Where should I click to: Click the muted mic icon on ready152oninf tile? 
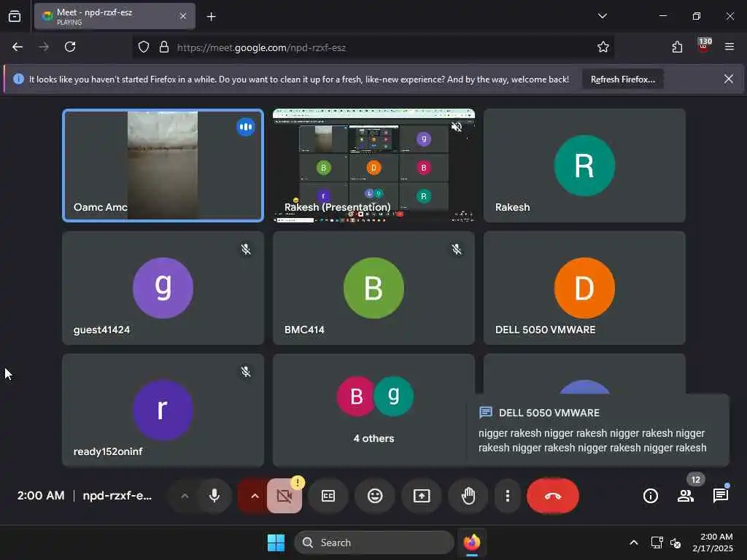(x=246, y=371)
